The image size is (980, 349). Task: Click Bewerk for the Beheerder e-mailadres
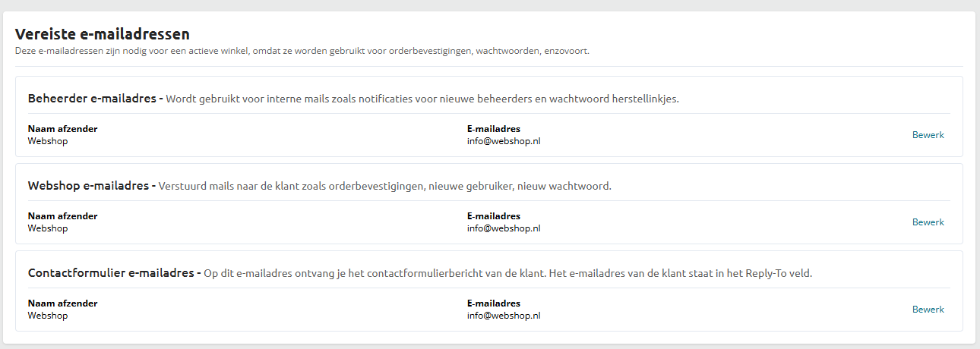point(928,135)
